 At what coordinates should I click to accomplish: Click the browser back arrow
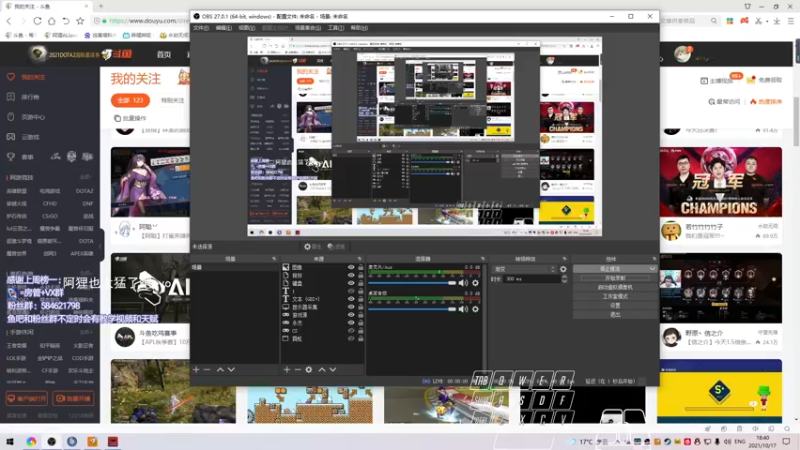pyautogui.click(x=9, y=21)
